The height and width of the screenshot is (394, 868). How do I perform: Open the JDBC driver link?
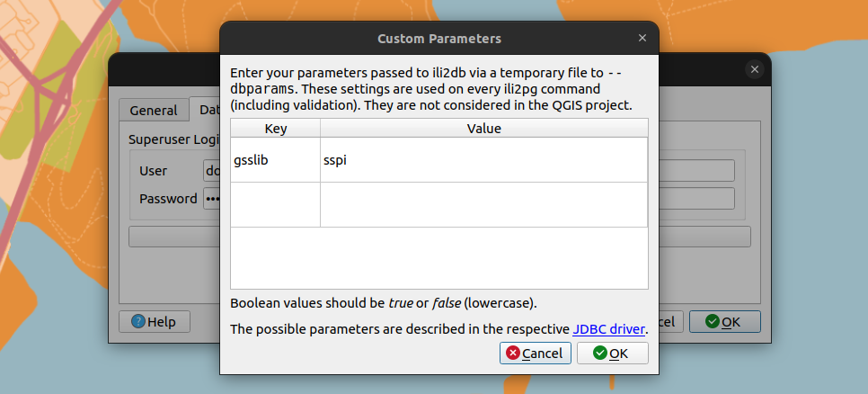pos(608,328)
